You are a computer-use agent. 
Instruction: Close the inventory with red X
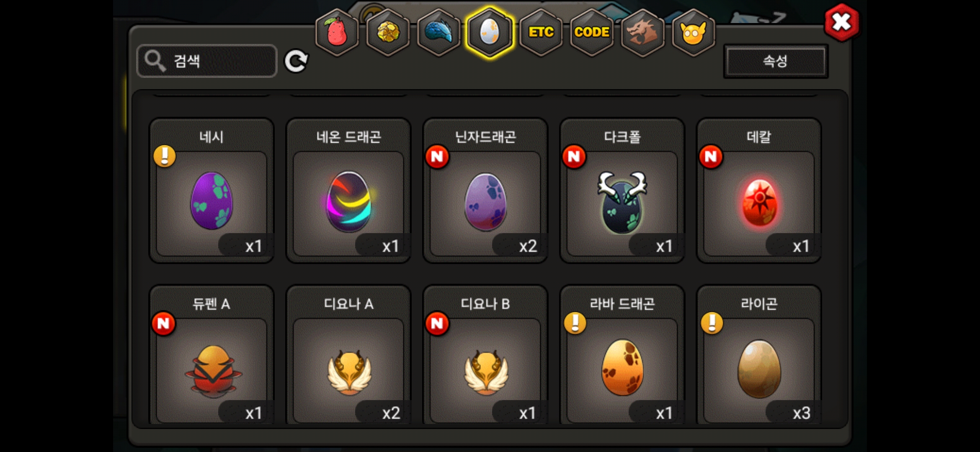tap(841, 22)
